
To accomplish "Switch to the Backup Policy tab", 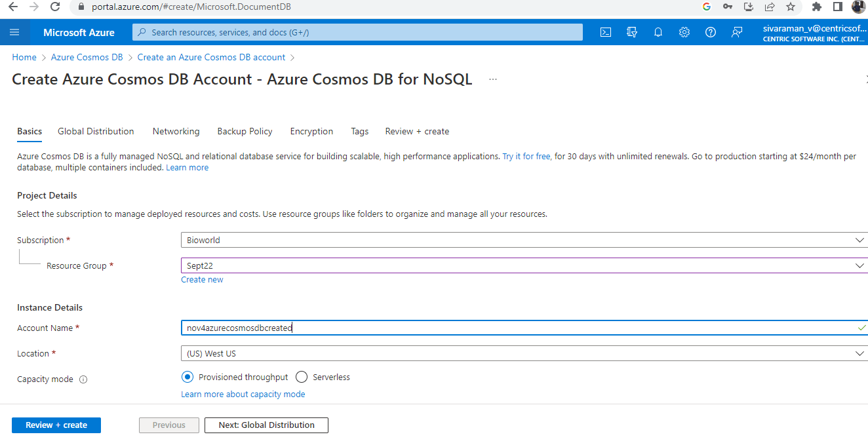I will click(245, 131).
